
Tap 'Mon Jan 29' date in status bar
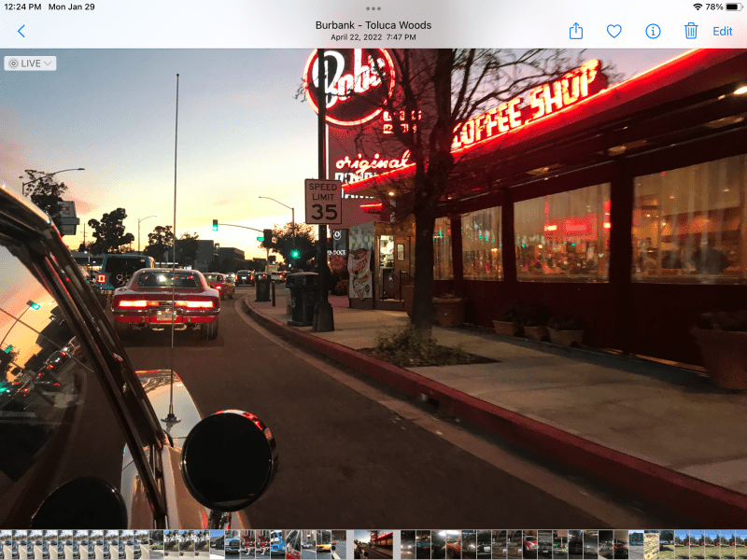pos(72,7)
